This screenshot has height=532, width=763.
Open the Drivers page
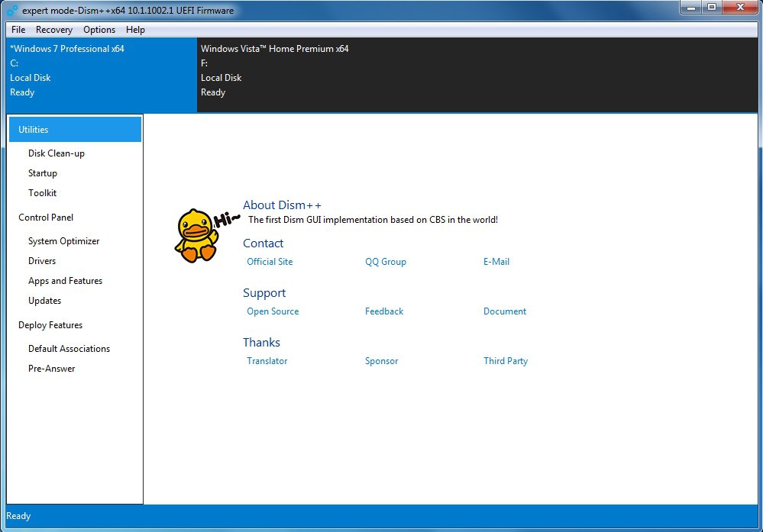coord(42,261)
